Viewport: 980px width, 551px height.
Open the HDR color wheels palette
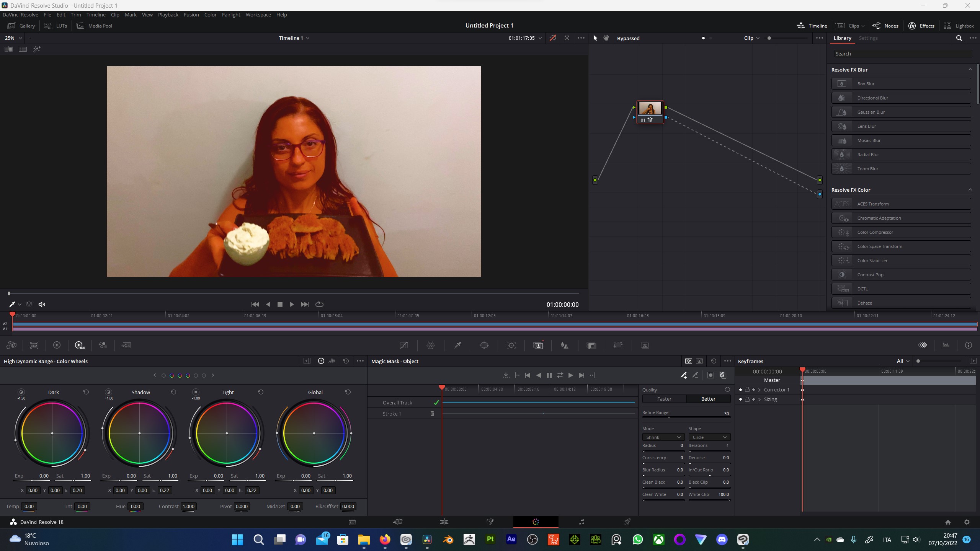80,345
